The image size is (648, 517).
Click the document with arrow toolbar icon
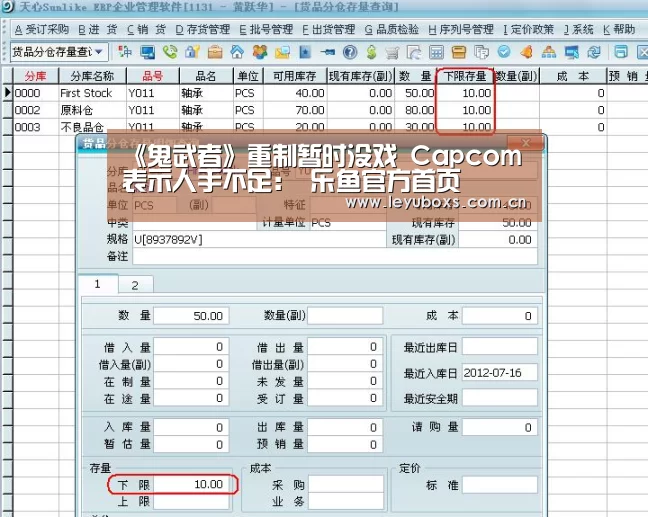click(414, 52)
